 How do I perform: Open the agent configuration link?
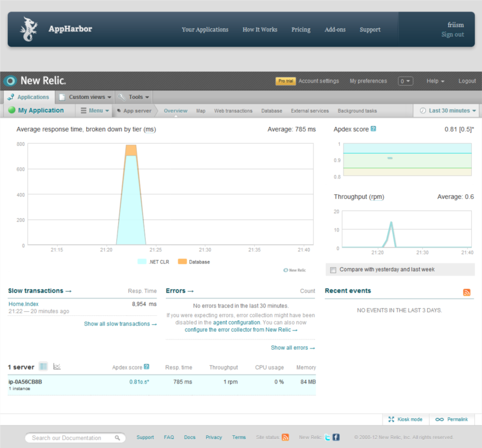coord(236,323)
